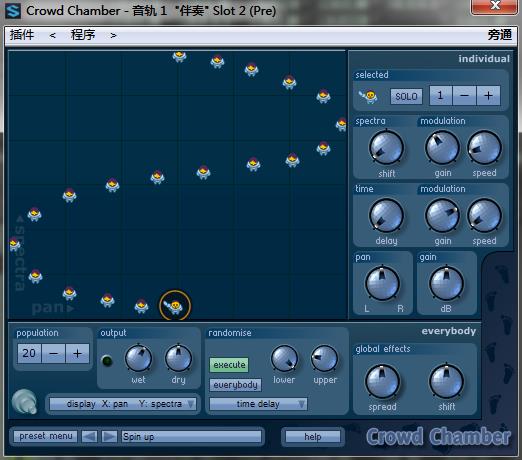Viewport: 522px width, 460px height.
Task: Go to next program with > arrow
Action: click(113, 35)
